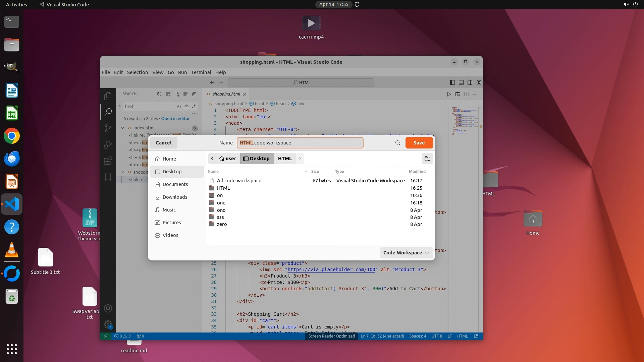The width and height of the screenshot is (644, 362).
Task: Open the Explorer files icon in the activity bar
Action: pos(108,97)
